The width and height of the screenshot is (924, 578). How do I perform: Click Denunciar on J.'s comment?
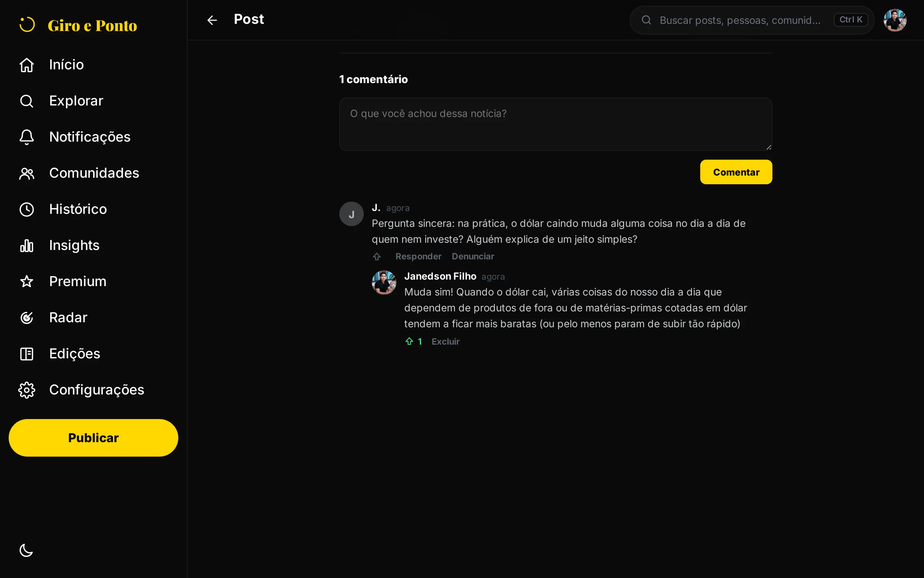(473, 256)
